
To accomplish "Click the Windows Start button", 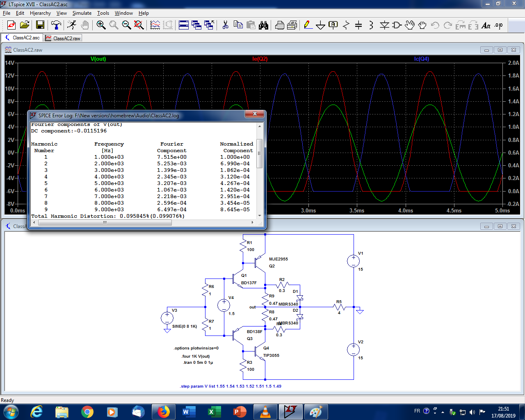I will [x=11, y=412].
